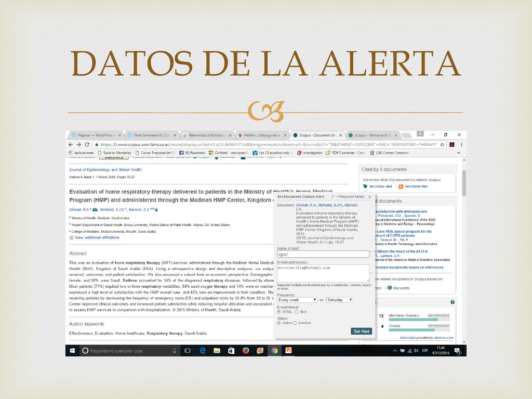Click the Cortana microphone icon
Screen dimensions: 532x399
(175, 351)
